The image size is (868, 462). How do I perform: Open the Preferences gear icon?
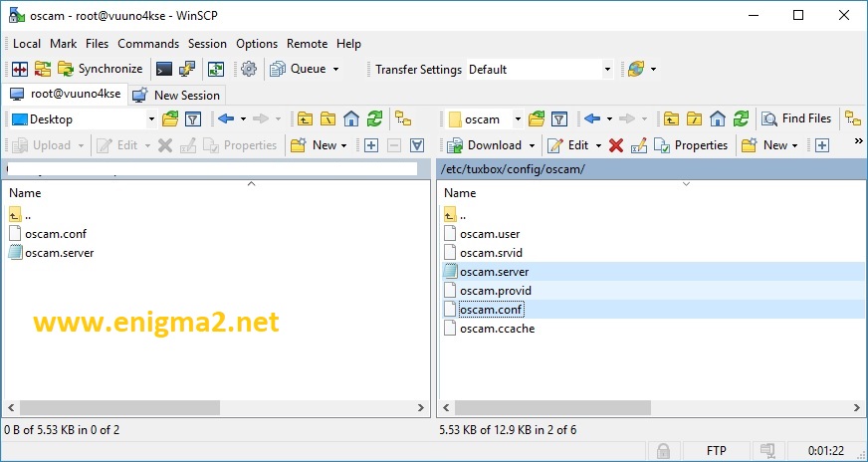[249, 70]
